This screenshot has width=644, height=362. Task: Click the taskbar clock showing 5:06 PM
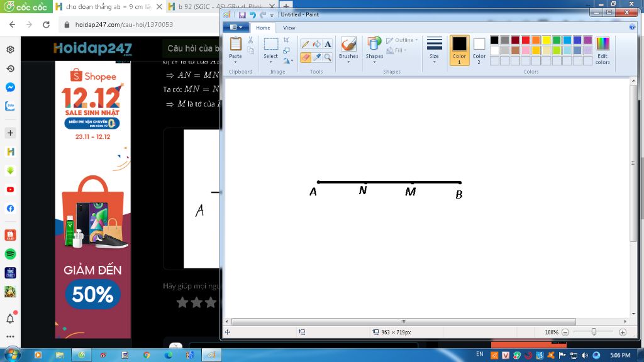point(620,355)
